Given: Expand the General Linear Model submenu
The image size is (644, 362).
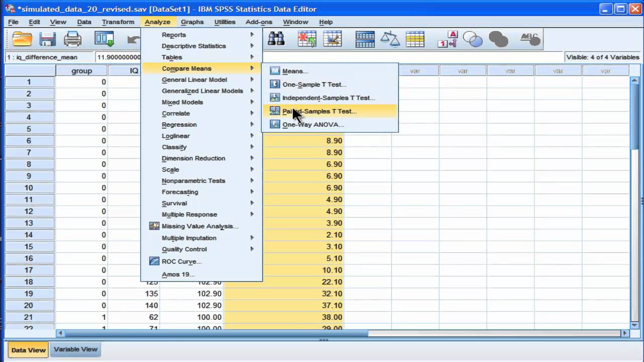Looking at the screenshot, I should [202, 79].
